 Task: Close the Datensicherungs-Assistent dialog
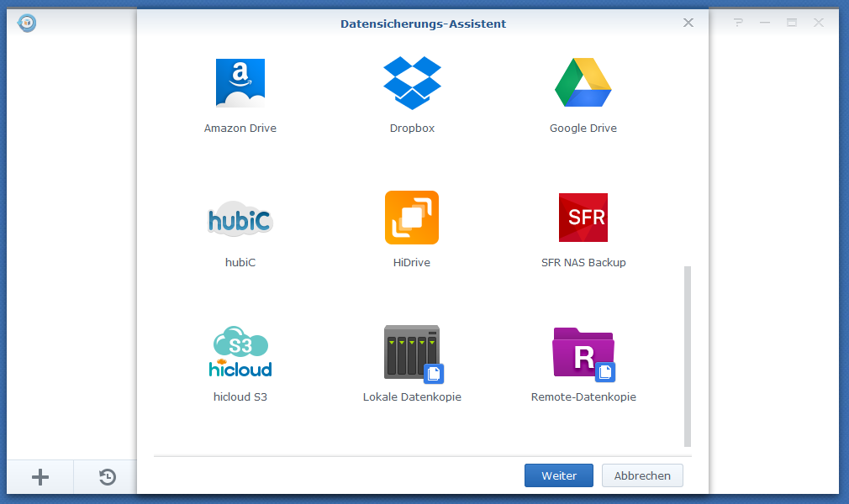[x=688, y=23]
